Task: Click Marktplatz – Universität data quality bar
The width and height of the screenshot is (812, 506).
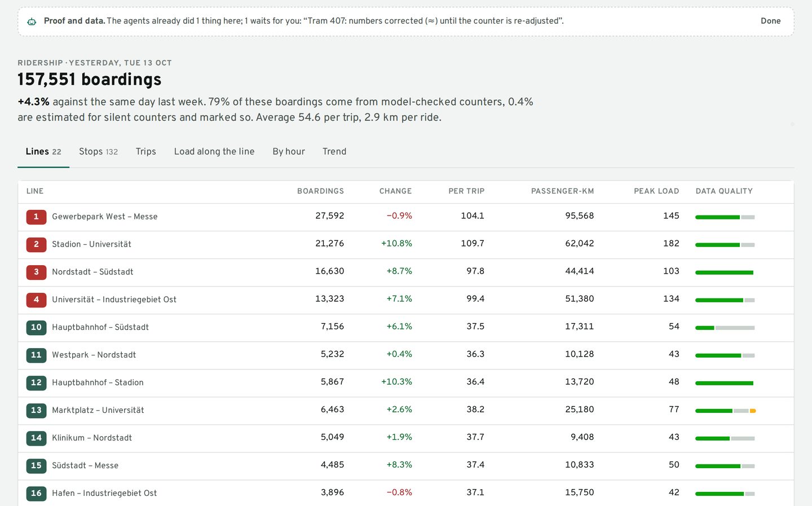Action: coord(725,411)
